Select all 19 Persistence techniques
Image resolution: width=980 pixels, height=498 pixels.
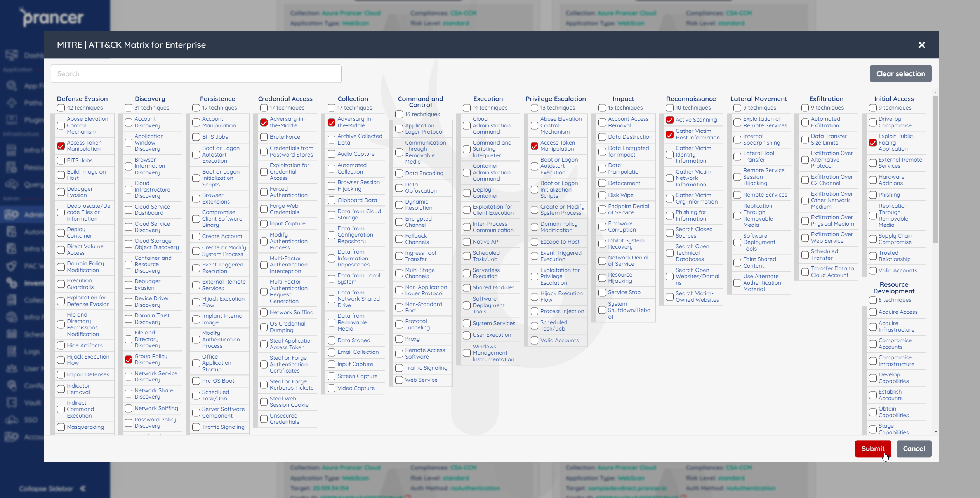196,108
